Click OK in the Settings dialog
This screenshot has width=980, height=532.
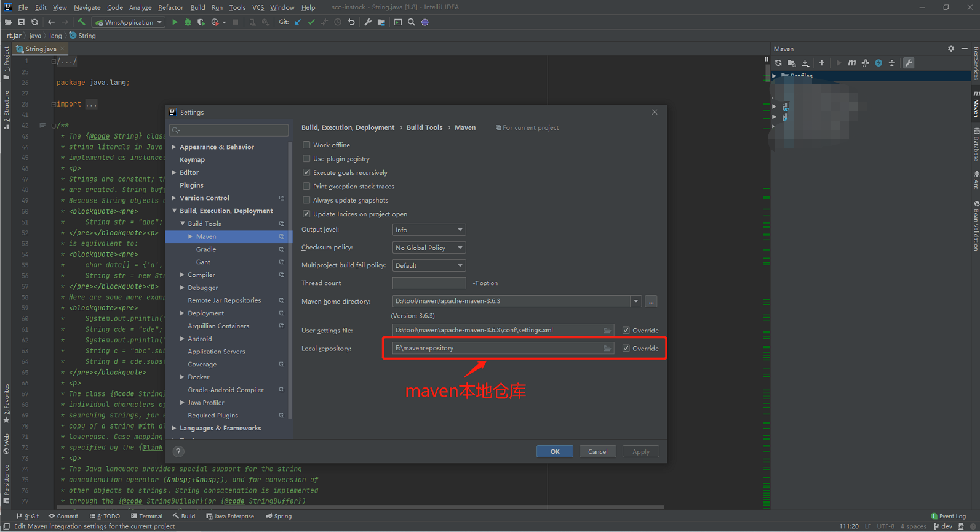(x=555, y=451)
